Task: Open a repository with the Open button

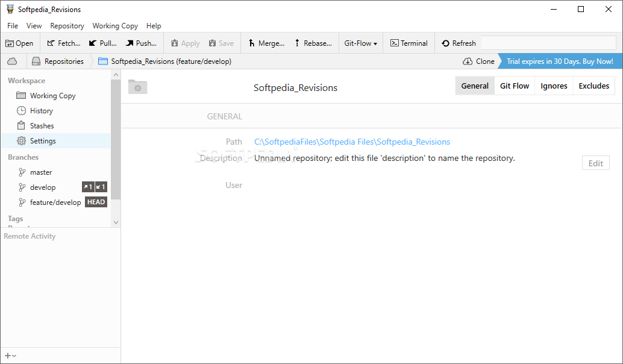Action: point(19,43)
